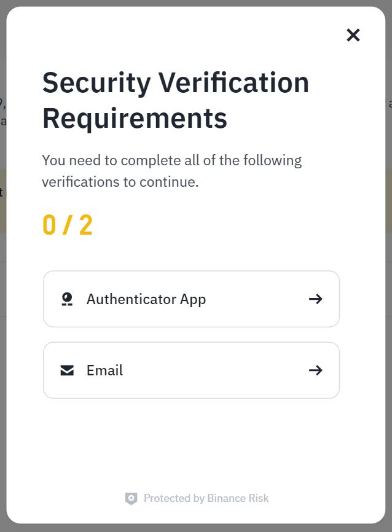
Task: Click the arrow on the Email row
Action: click(315, 370)
